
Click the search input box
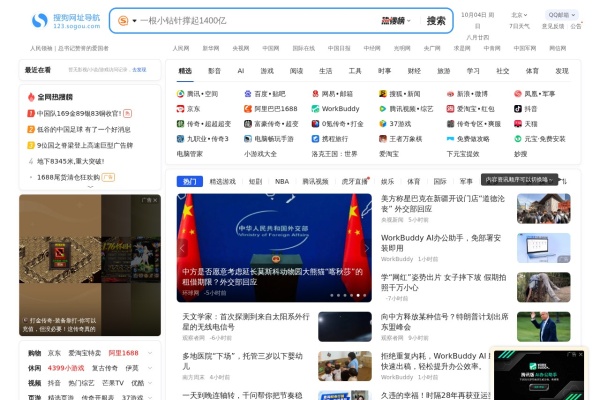258,20
